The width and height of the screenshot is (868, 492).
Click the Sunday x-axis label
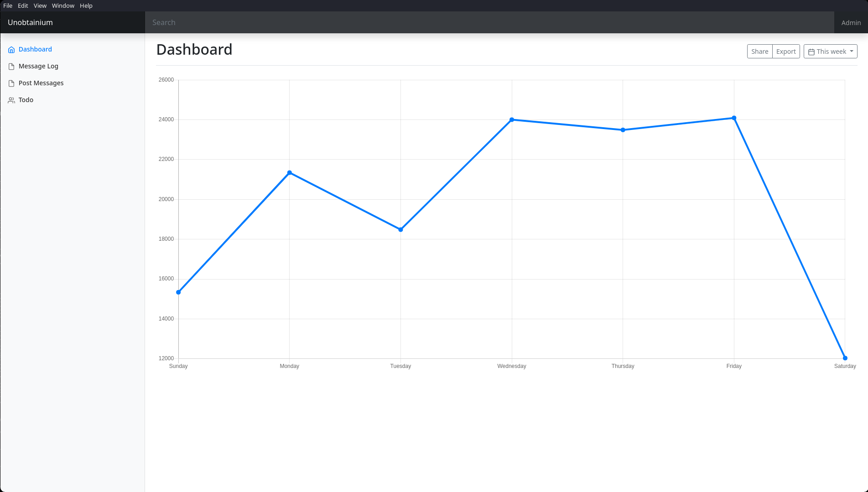coord(178,366)
